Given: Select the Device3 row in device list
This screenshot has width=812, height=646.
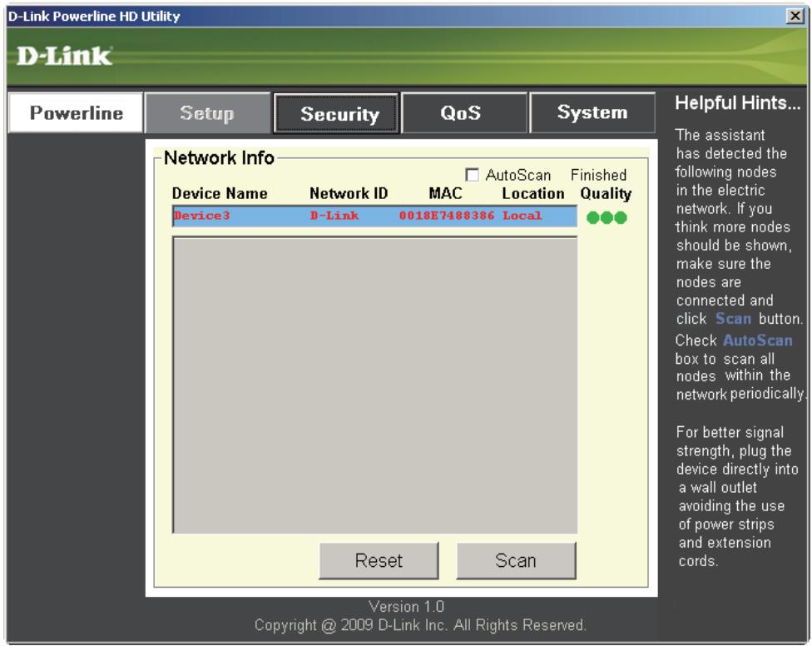Looking at the screenshot, I should click(374, 216).
